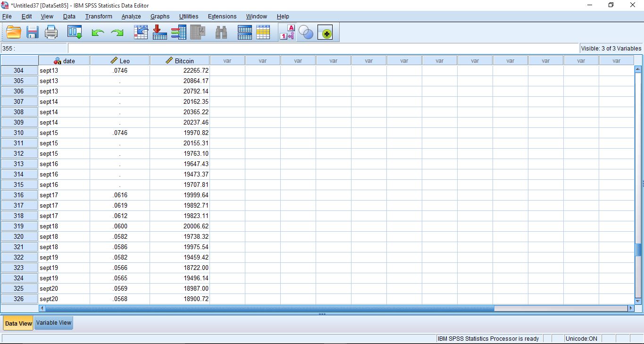Screen dimensions: 644x344
Task: Click the Insert variable icon
Action: point(263,32)
